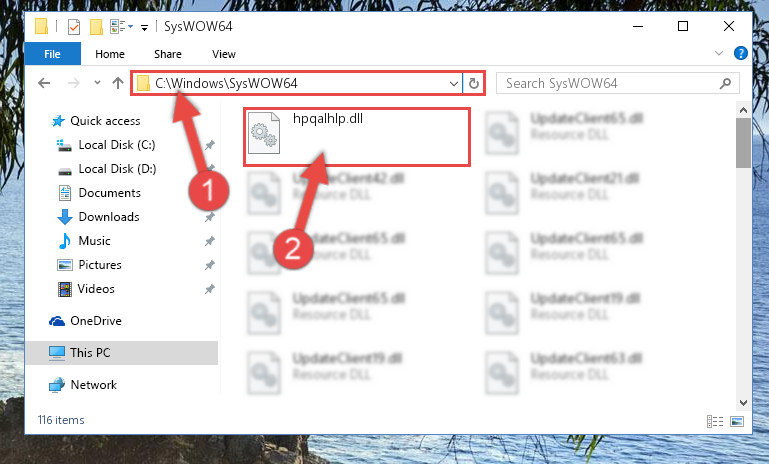Select Downloads in Quick access
Screen dimensions: 769x464
click(109, 217)
